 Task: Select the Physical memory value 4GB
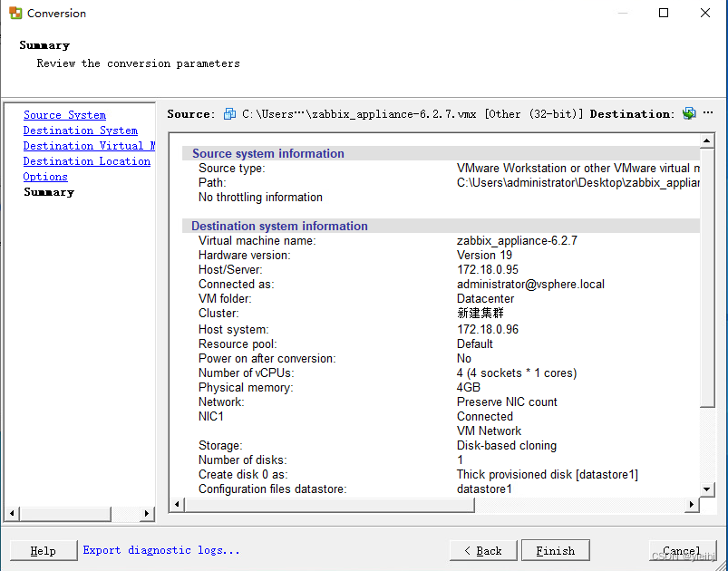click(469, 387)
